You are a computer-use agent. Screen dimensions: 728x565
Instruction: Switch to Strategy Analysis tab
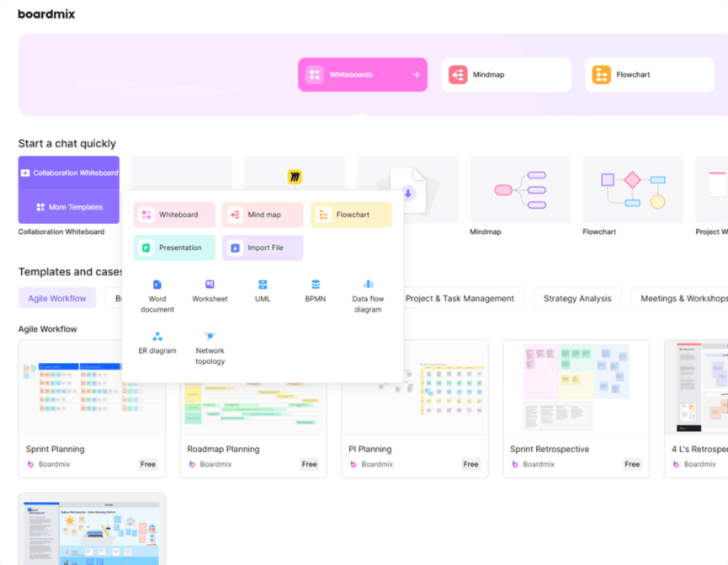click(577, 298)
